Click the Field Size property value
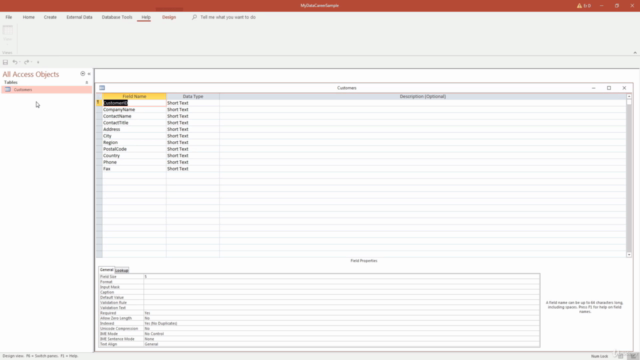Screen dimensions: 640x360 (341, 277)
